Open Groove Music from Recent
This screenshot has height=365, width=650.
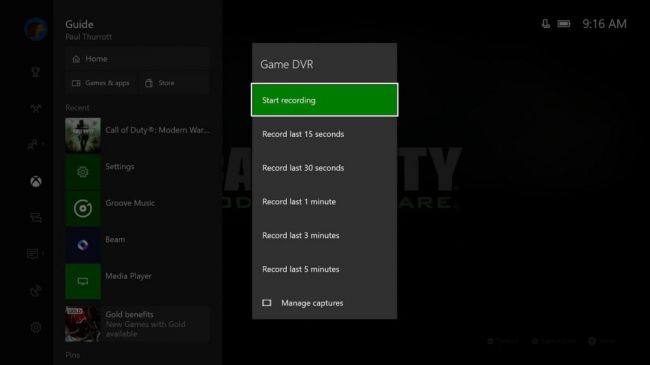click(137, 208)
